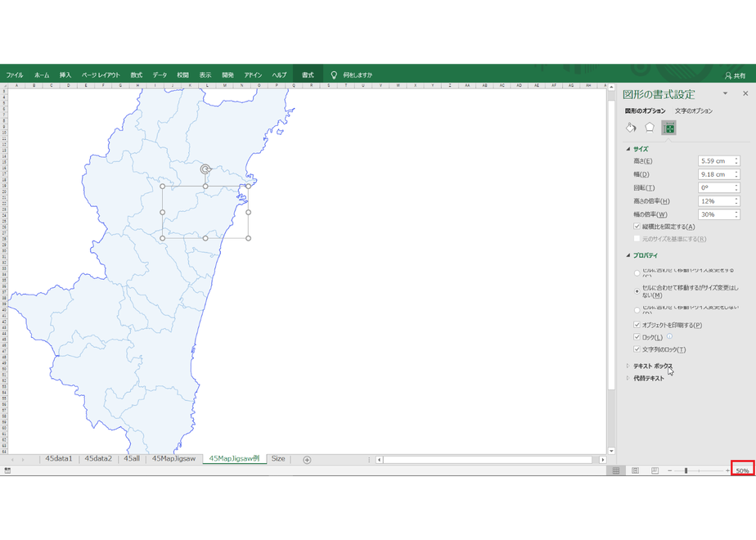Switch to Page Break Preview icon
Image resolution: width=756 pixels, height=540 pixels.
pyautogui.click(x=655, y=470)
